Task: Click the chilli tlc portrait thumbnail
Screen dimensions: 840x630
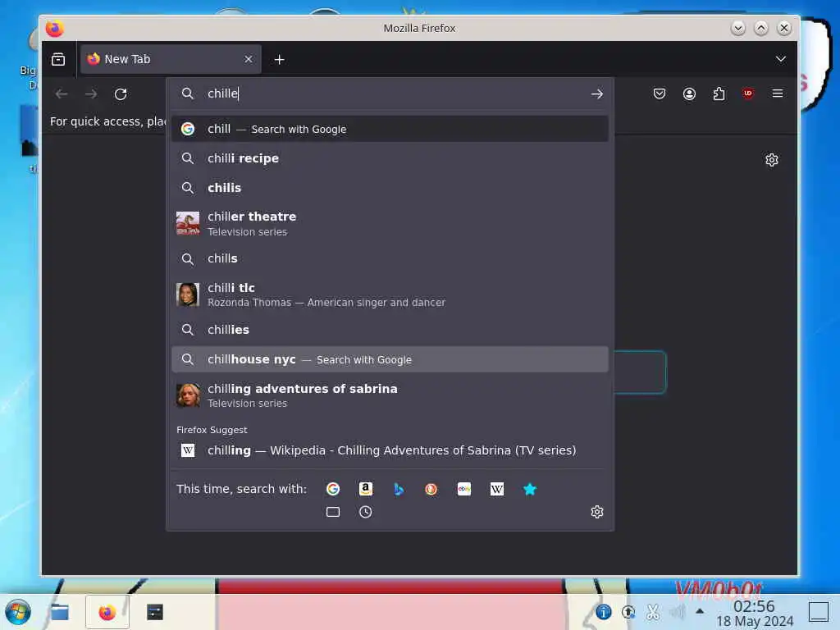Action: click(188, 294)
